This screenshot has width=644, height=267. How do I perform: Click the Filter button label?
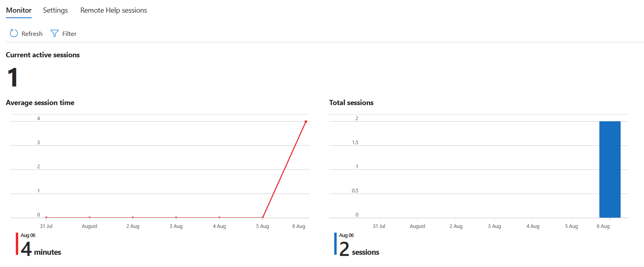tap(69, 34)
